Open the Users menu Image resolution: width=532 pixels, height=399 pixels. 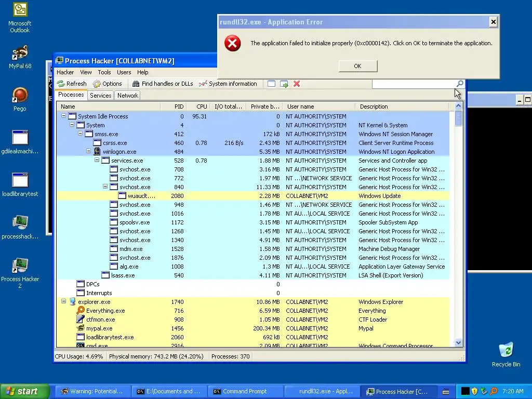(124, 72)
